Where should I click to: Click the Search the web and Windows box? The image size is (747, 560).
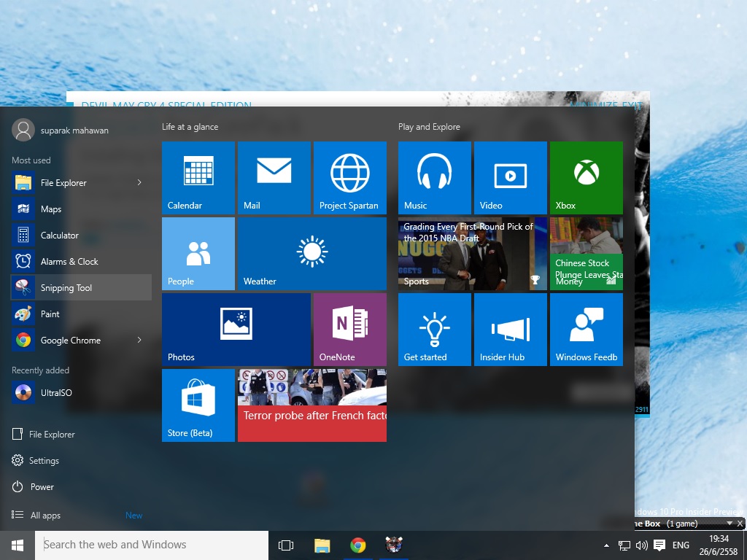point(152,545)
